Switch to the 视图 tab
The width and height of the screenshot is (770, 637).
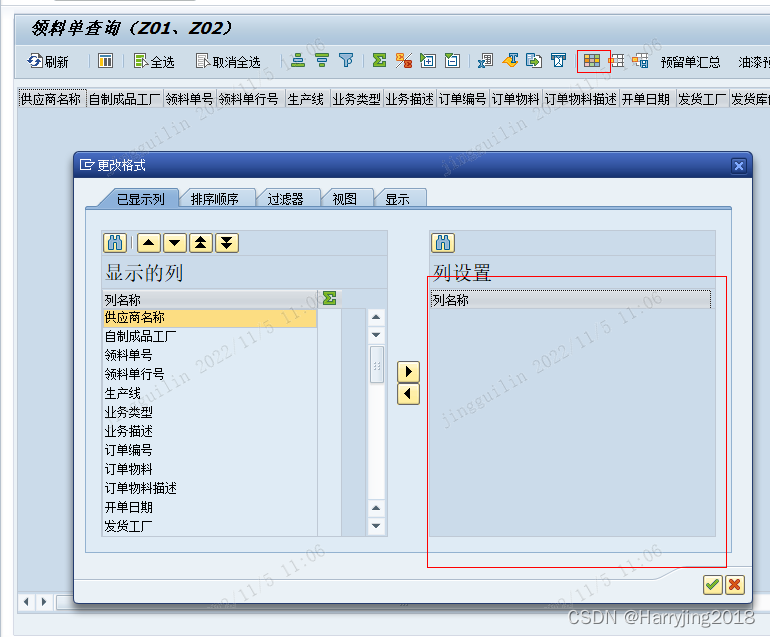tap(345, 199)
